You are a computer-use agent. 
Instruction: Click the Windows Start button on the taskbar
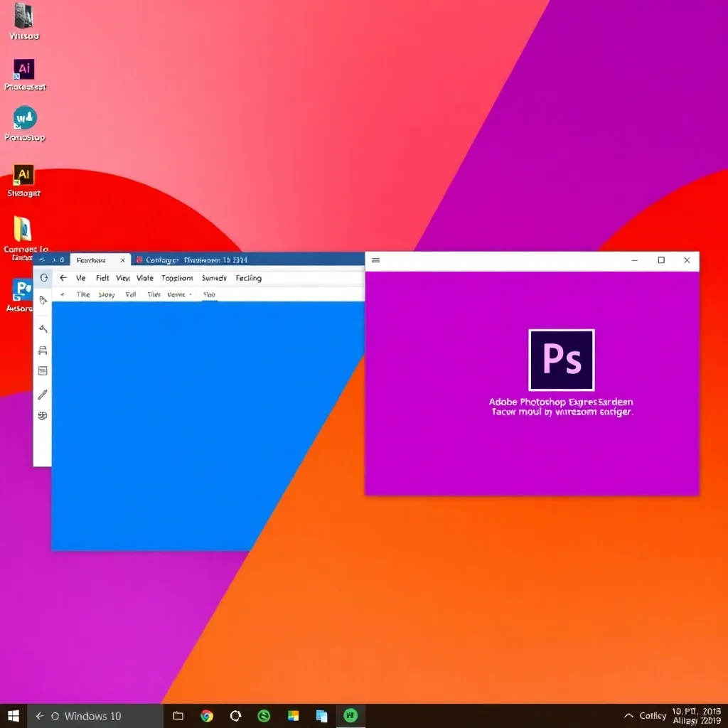pos(11,716)
